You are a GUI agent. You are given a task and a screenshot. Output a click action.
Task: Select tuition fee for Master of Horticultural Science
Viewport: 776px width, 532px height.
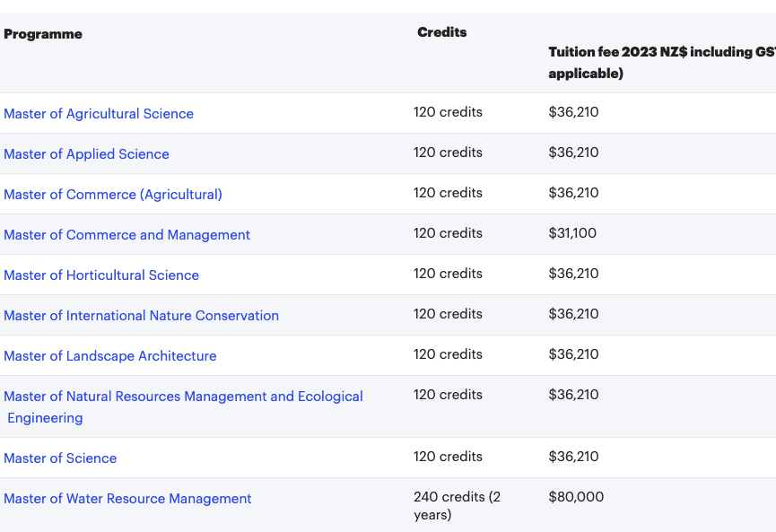pos(573,274)
